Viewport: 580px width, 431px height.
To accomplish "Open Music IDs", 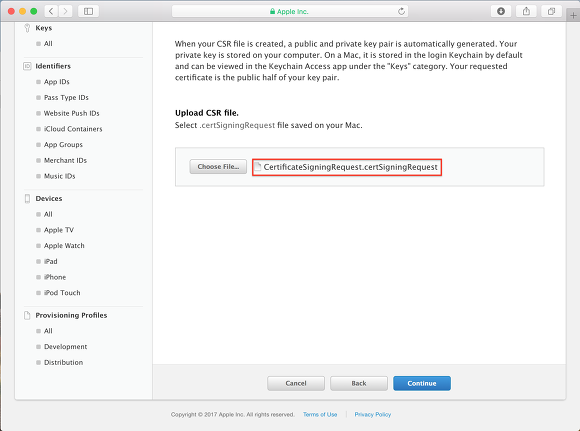I will click(x=60, y=176).
